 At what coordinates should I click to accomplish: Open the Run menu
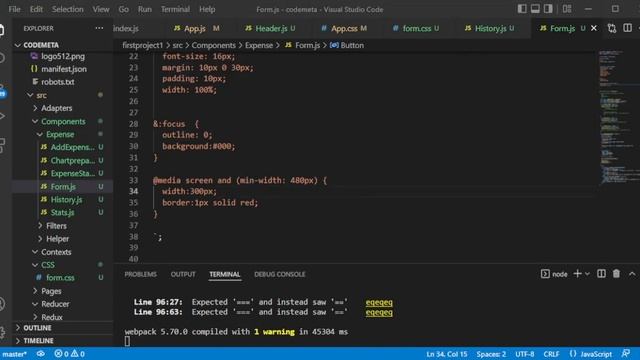(144, 9)
